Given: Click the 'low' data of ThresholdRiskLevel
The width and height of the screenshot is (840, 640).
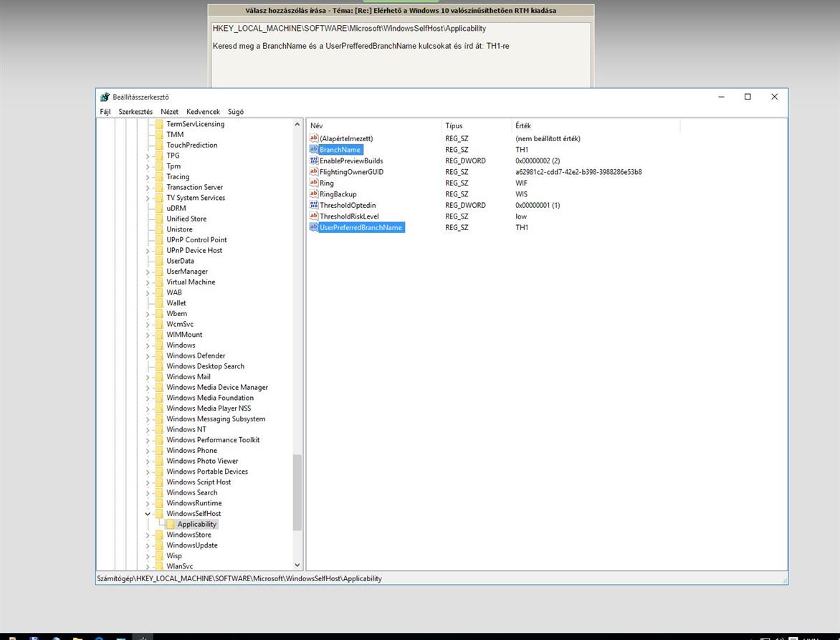Looking at the screenshot, I should pos(521,216).
